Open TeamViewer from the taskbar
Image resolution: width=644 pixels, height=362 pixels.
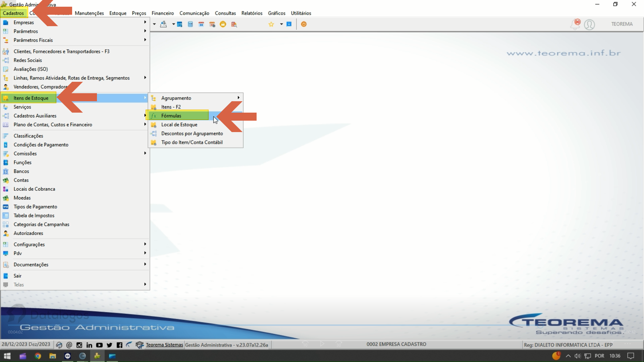(x=67, y=356)
